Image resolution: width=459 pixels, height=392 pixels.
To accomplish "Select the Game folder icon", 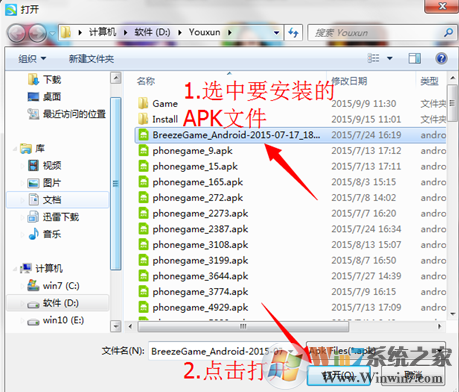I will (x=143, y=104).
